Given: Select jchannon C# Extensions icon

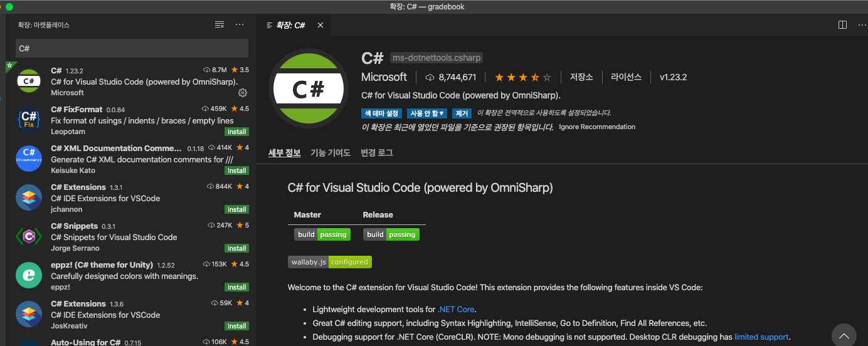Looking at the screenshot, I should point(29,197).
